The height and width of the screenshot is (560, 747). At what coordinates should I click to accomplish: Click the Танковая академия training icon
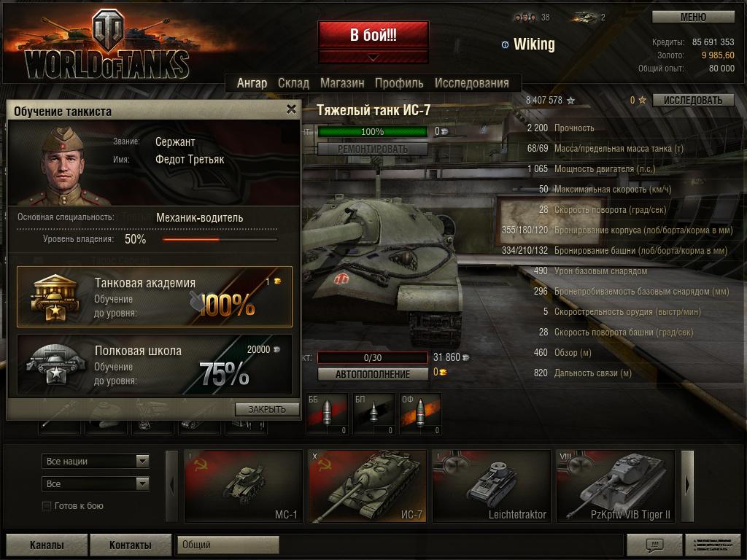coord(55,297)
